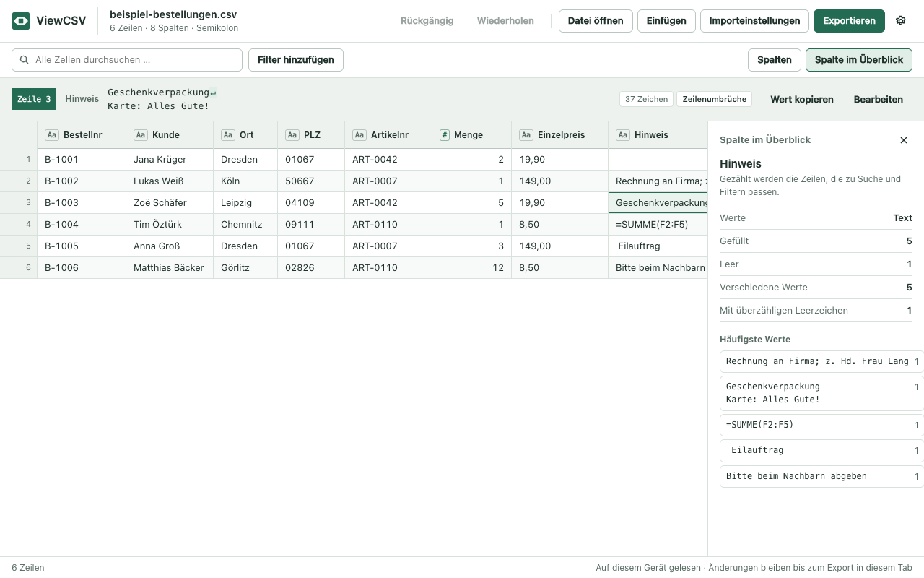Click the Exportieren button
Image resolution: width=924 pixels, height=578 pixels.
849,21
